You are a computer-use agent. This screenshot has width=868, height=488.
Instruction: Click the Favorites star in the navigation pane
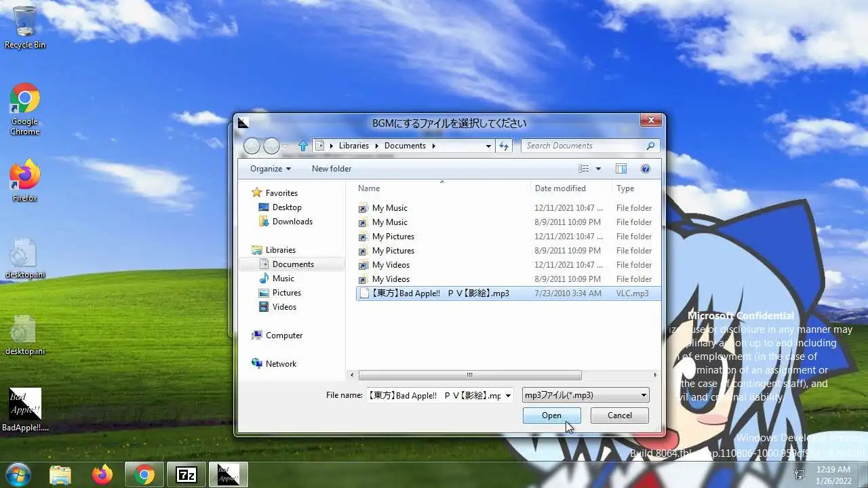pos(256,193)
